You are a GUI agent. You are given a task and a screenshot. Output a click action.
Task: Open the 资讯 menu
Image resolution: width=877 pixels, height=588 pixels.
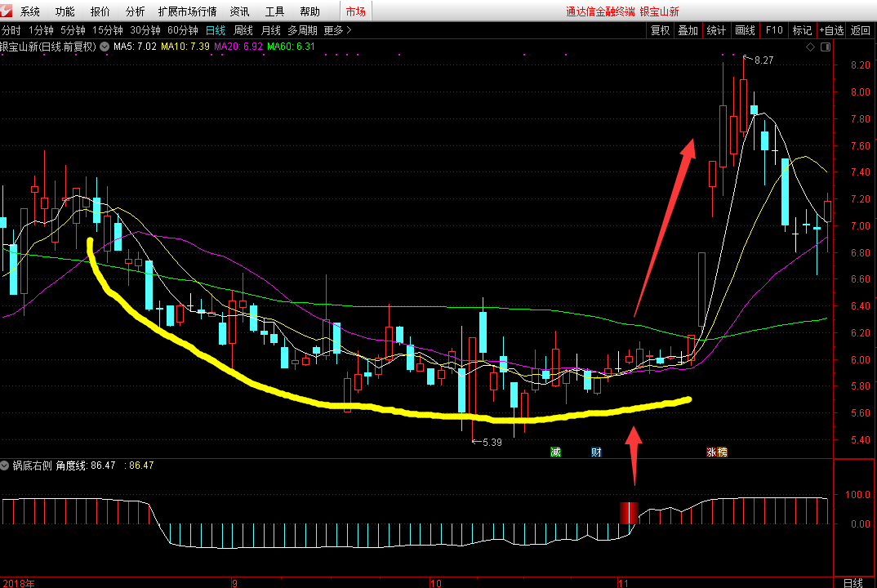click(239, 11)
